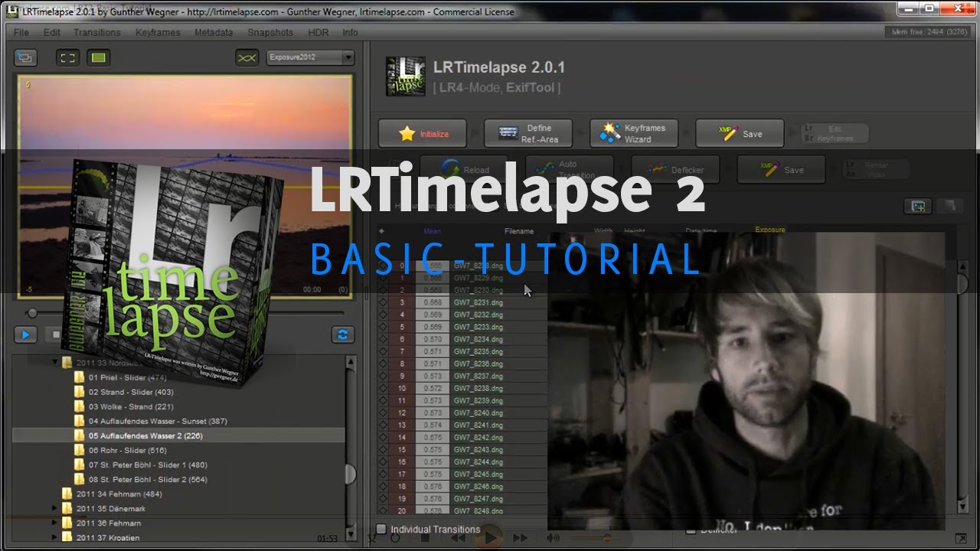Click Save XMP in top workflow row
Image resolution: width=980 pixels, height=551 pixels.
click(740, 134)
